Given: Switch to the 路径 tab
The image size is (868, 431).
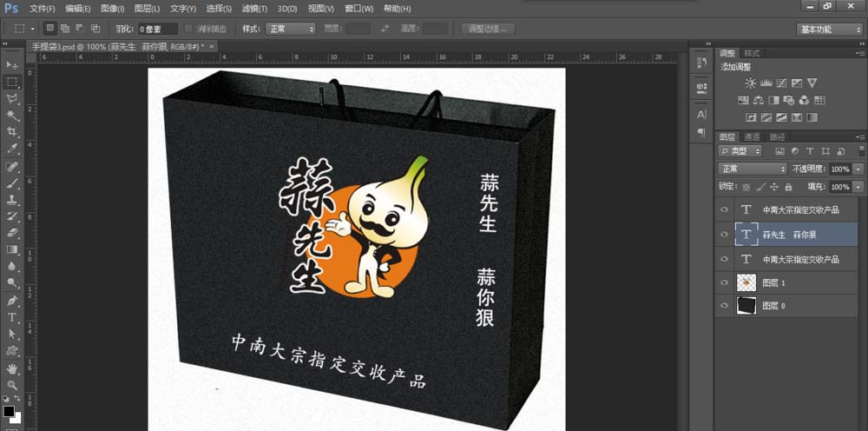Looking at the screenshot, I should click(x=777, y=136).
